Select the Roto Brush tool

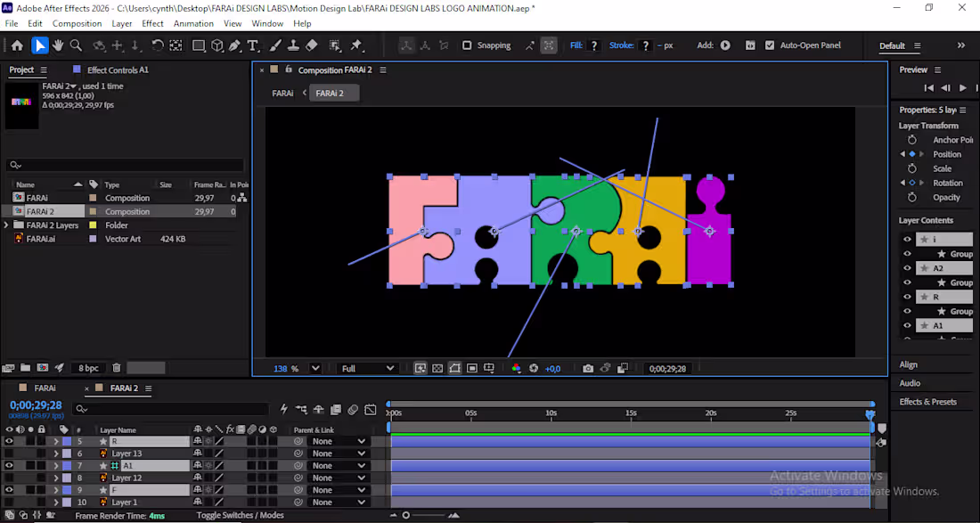[335, 45]
